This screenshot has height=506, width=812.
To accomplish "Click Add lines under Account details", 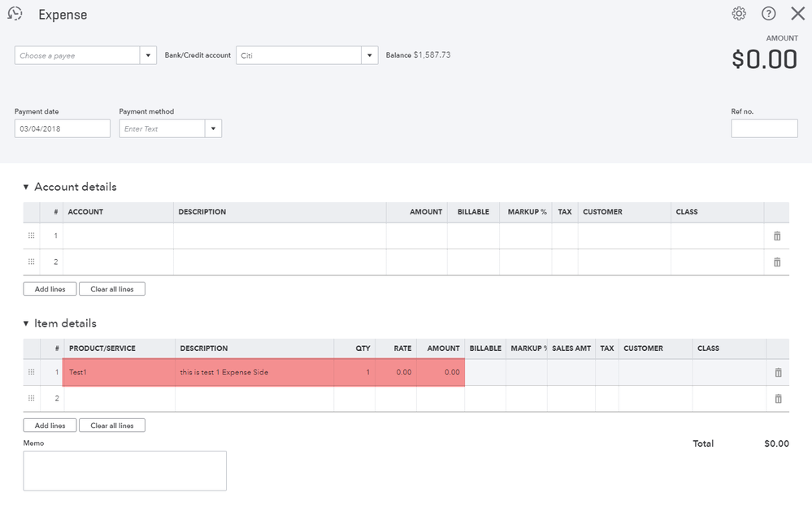I will [50, 289].
